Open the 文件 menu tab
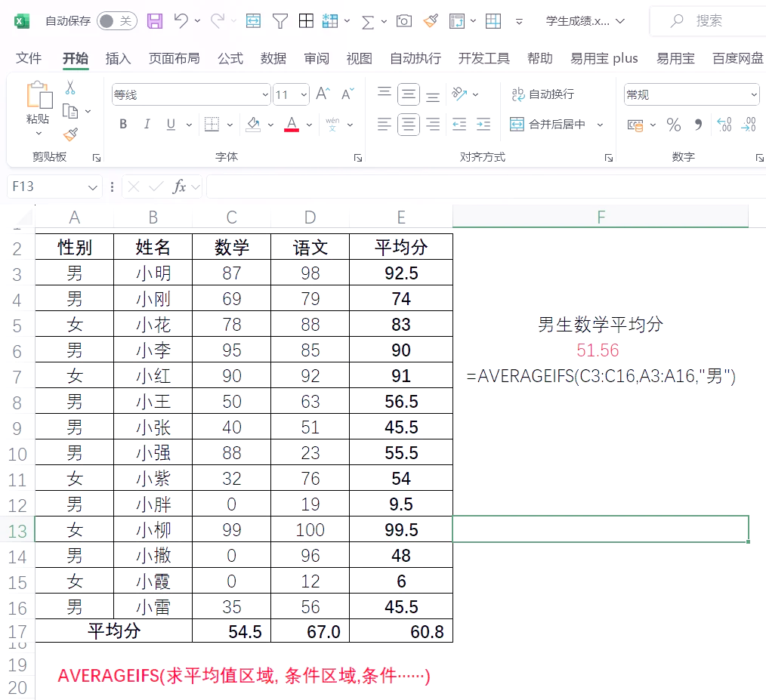This screenshot has width=766, height=700. (29, 59)
